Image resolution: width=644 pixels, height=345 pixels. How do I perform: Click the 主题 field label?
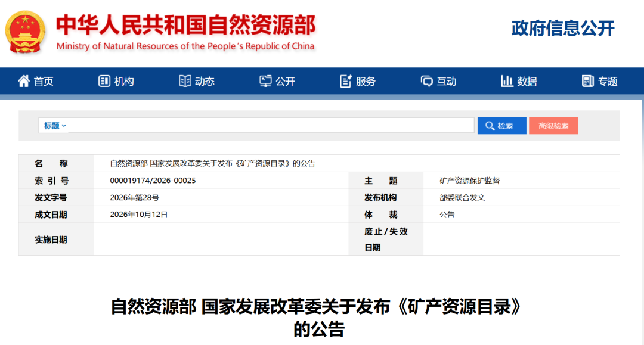click(380, 181)
